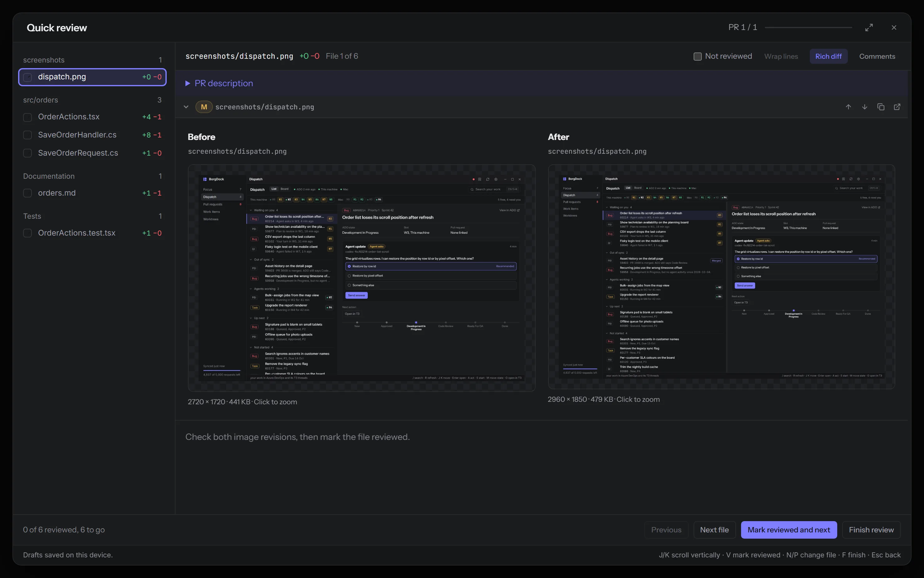Viewport: 924px width, 578px height.
Task: Mark SaveOrderHandler.cs checkbox
Action: (x=27, y=135)
